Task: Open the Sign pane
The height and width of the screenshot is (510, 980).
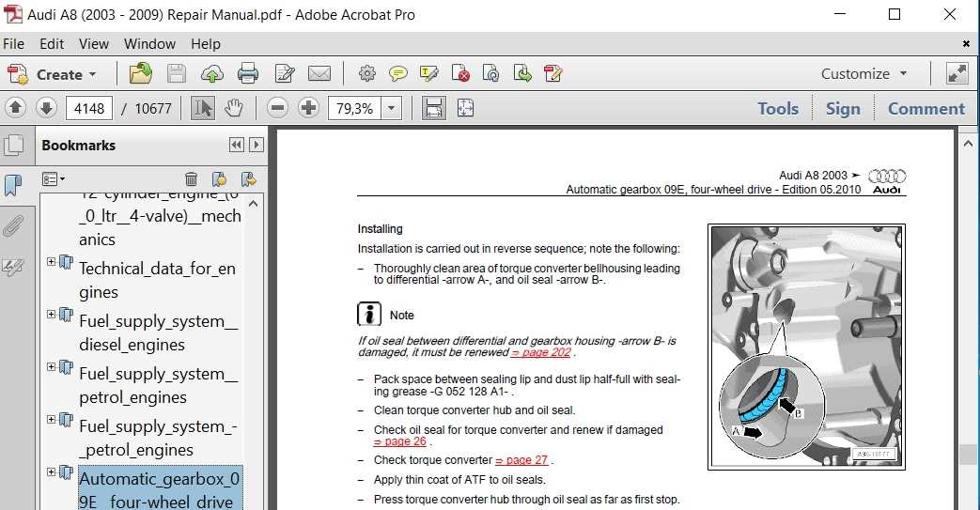Action: pos(843,109)
